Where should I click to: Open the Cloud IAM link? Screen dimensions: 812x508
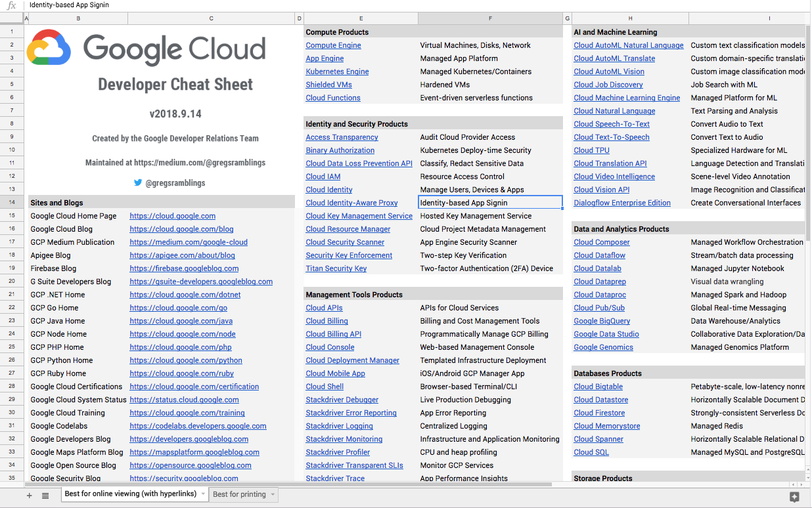[x=323, y=176]
